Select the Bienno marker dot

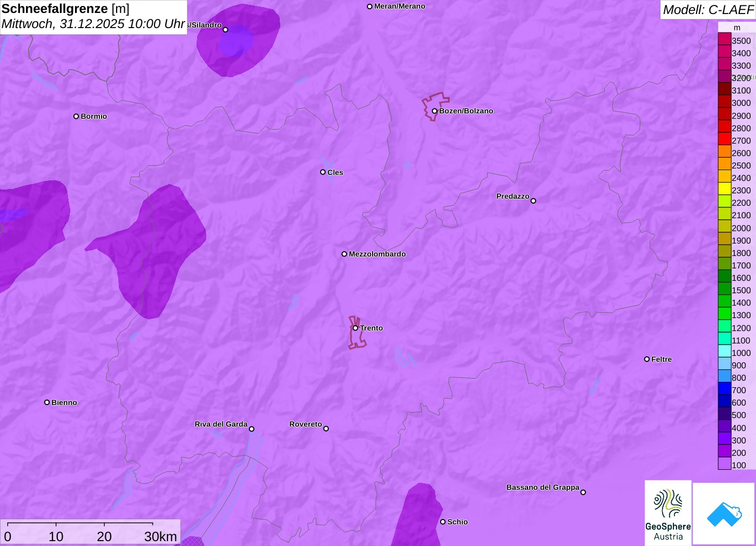coord(47,402)
